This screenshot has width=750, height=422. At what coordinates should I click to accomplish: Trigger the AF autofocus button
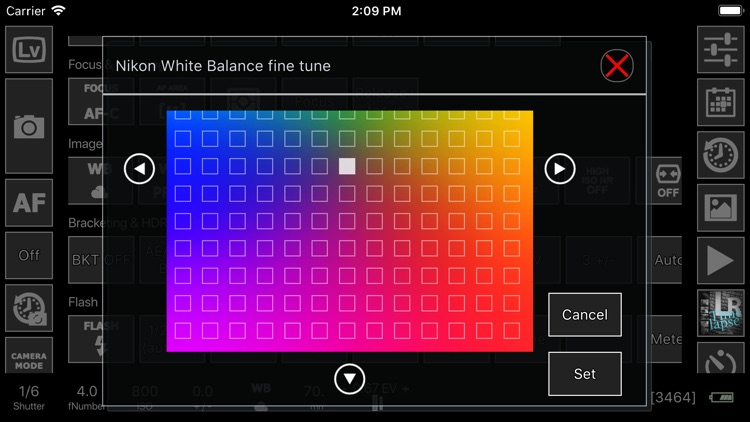coord(29,203)
